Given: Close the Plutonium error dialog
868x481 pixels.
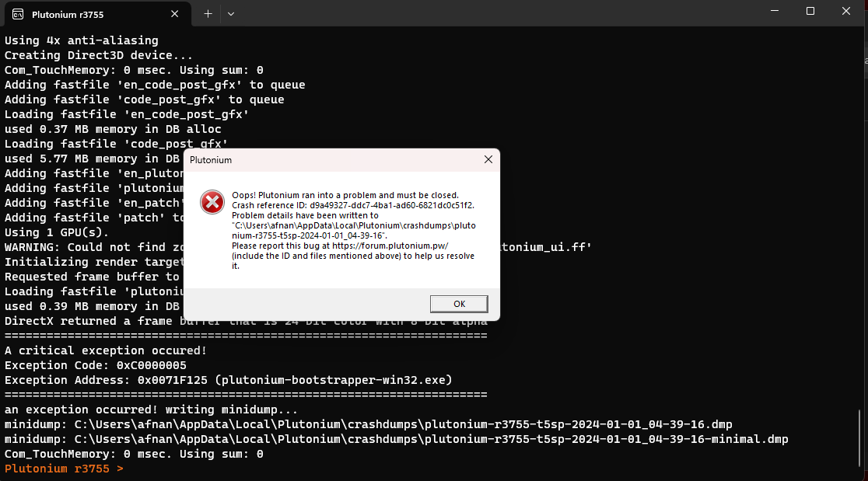Looking at the screenshot, I should click(488, 159).
